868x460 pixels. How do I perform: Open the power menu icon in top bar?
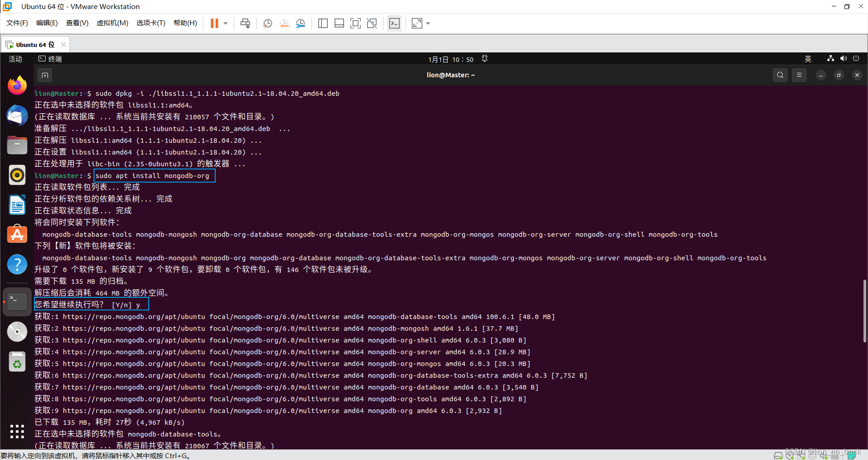coord(856,58)
